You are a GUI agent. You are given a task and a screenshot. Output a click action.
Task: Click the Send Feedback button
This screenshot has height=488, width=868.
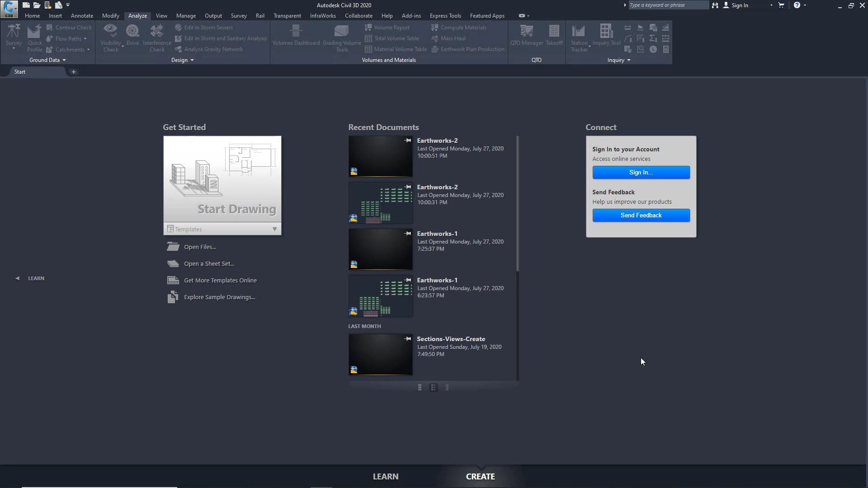[641, 215]
